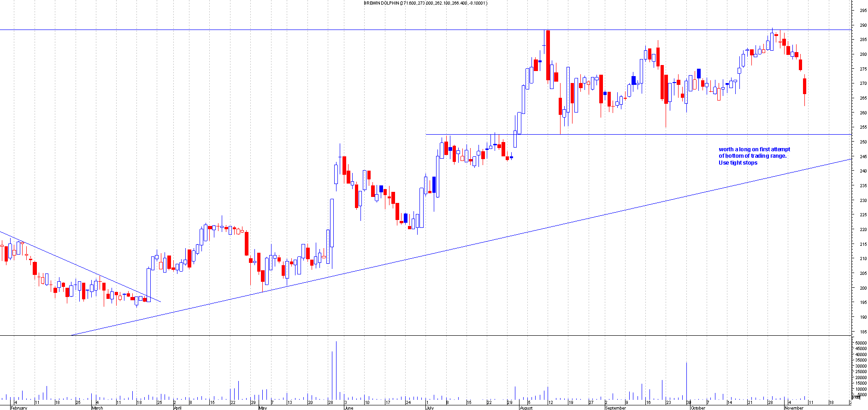Click the tallest volume bar in late May
The height and width of the screenshot is (410, 868).
pyautogui.click(x=336, y=369)
